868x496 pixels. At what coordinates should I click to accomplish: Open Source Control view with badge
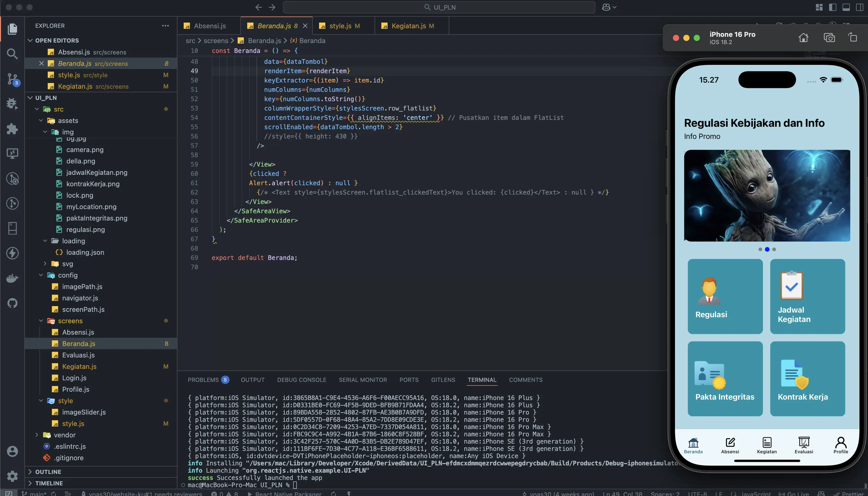(x=12, y=79)
